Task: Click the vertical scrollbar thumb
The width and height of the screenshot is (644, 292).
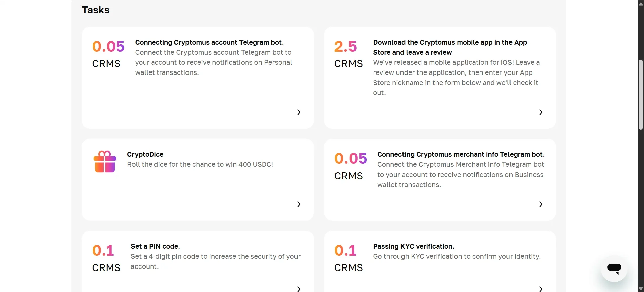Action: pyautogui.click(x=641, y=95)
